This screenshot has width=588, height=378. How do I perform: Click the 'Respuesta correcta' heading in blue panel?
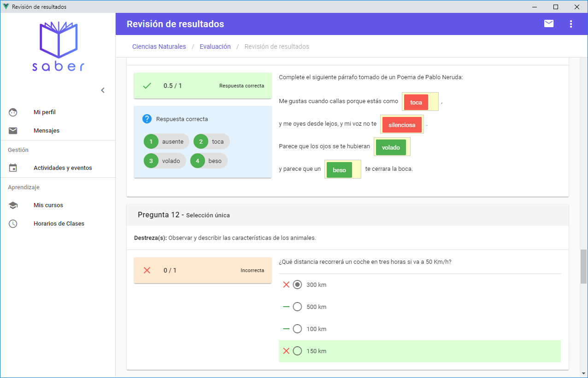pyautogui.click(x=182, y=119)
